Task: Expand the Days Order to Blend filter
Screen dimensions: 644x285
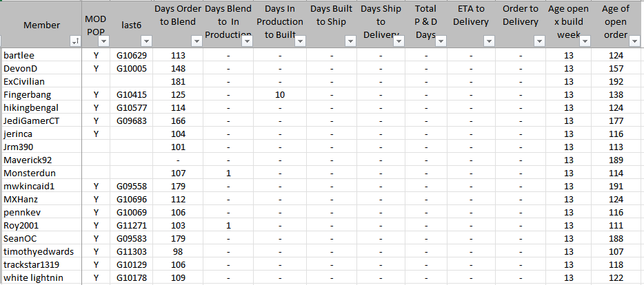Action: [197, 42]
